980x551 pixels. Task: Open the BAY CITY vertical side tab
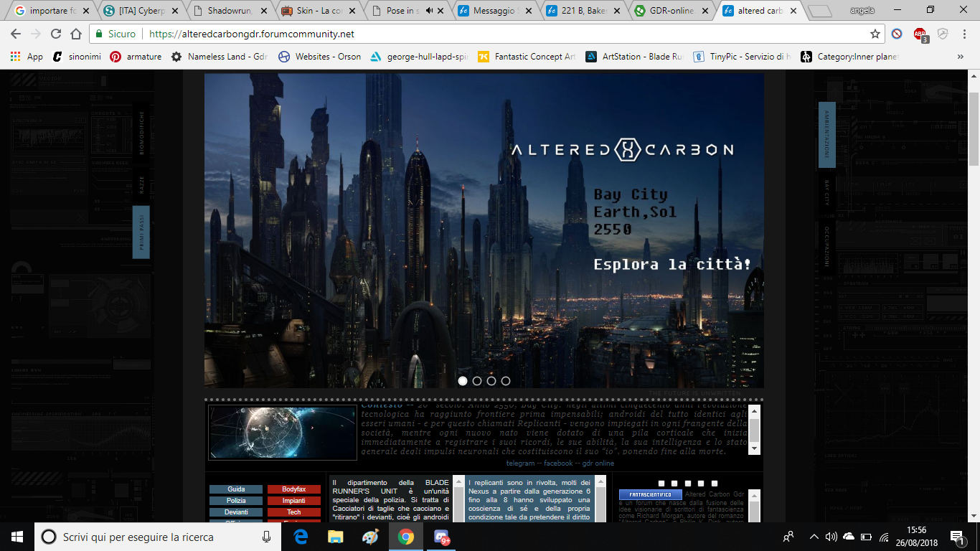click(x=827, y=192)
